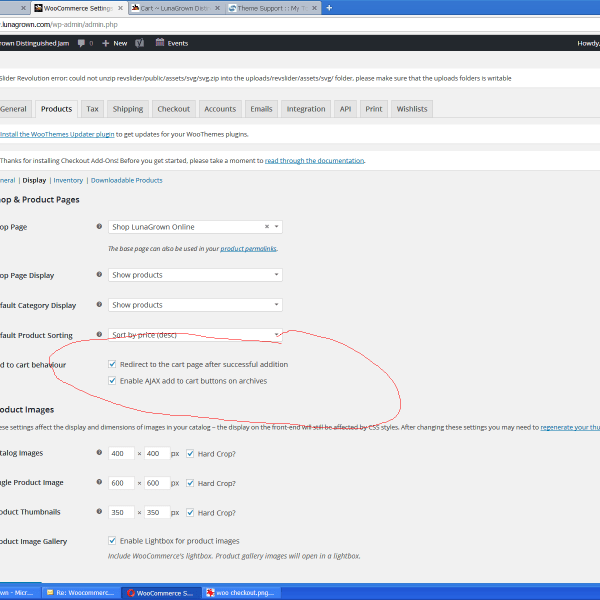Toggle Hard Crop for Single Product Image
The image size is (600, 600).
[190, 483]
